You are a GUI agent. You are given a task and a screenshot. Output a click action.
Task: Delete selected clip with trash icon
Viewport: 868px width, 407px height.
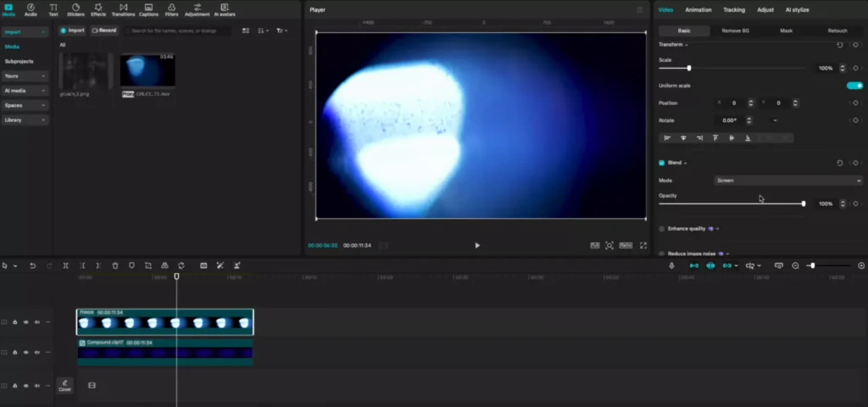[x=115, y=265]
